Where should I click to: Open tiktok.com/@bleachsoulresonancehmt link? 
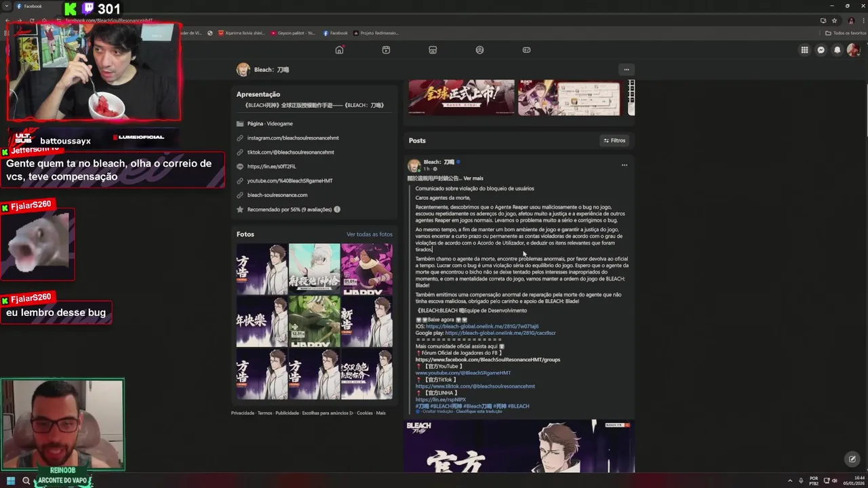290,152
